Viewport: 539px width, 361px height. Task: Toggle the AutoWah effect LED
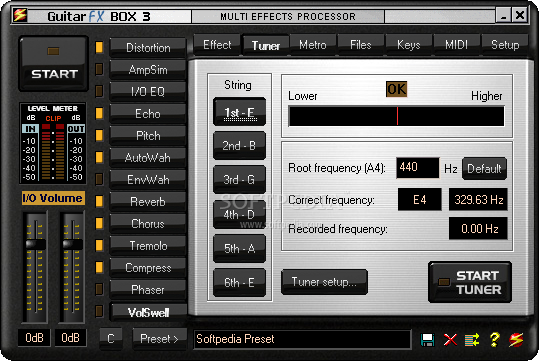coord(99,157)
